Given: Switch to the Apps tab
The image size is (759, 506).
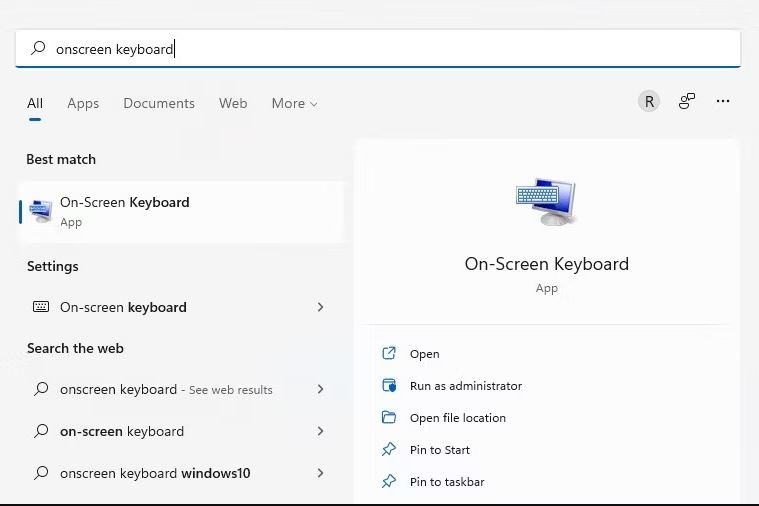Looking at the screenshot, I should click(83, 103).
